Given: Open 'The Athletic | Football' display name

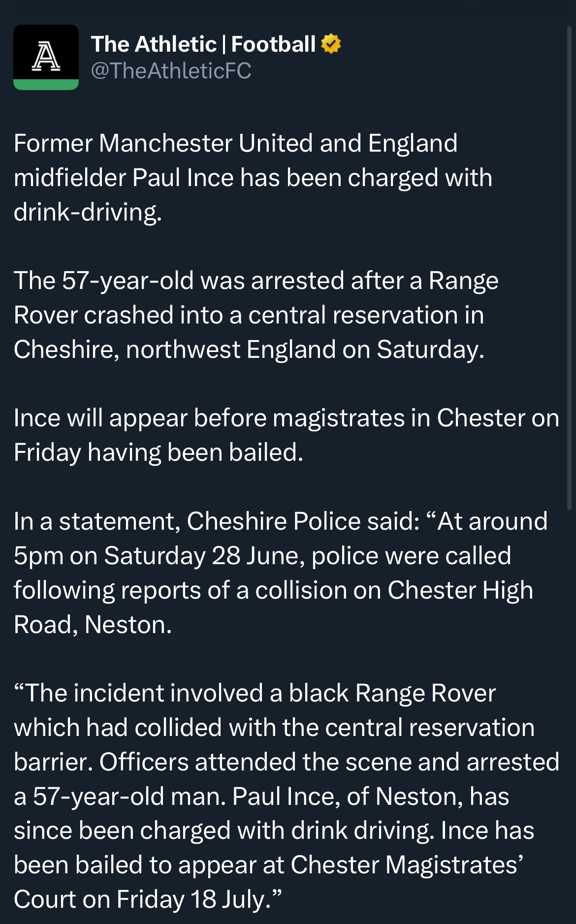Looking at the screenshot, I should [203, 44].
